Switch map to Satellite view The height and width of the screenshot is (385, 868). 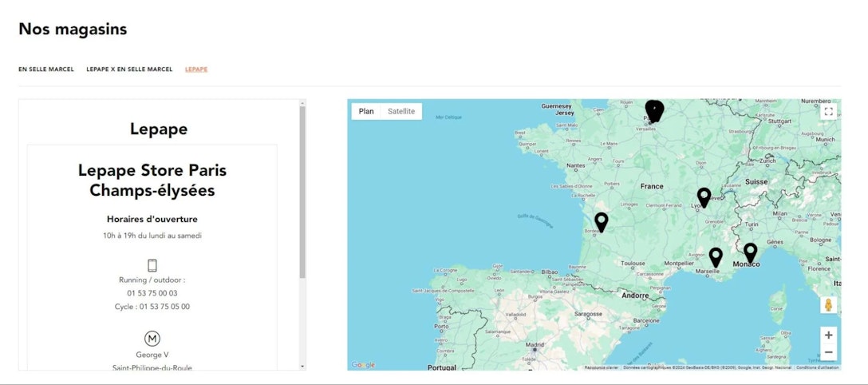(x=401, y=111)
